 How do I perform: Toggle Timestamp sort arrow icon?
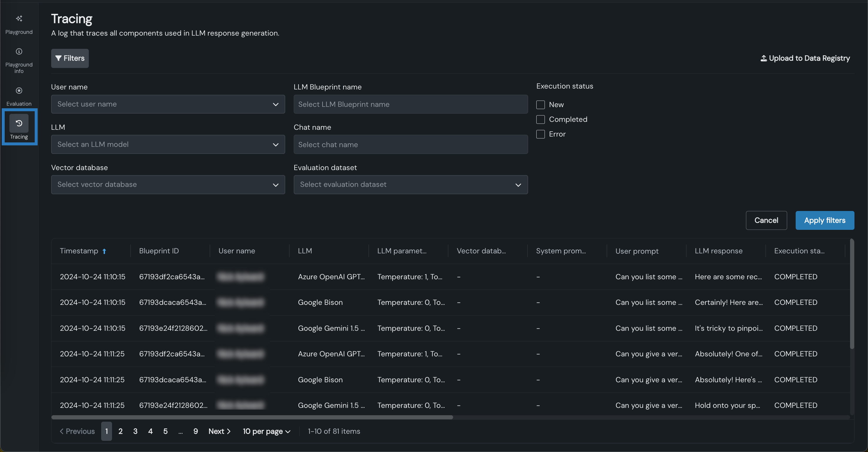tap(104, 251)
